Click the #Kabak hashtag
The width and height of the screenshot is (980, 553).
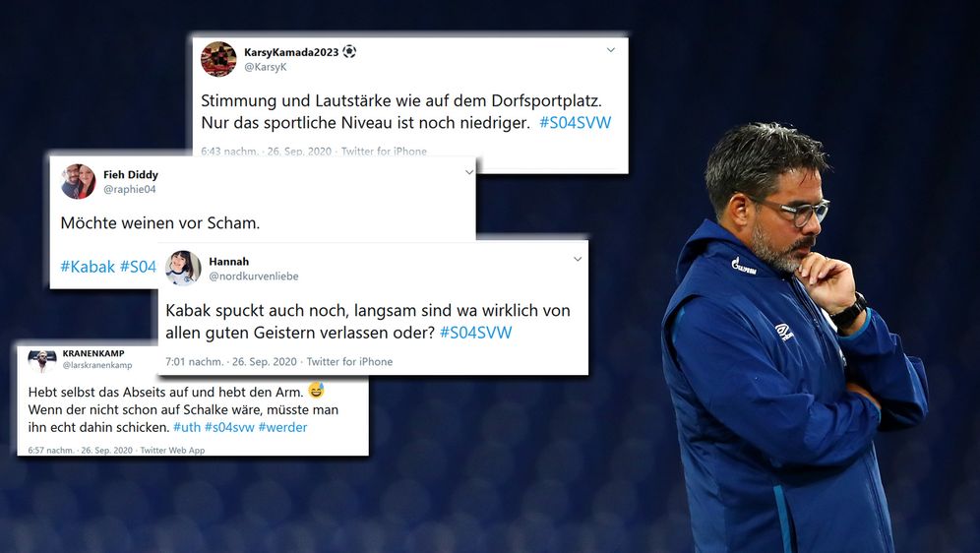(x=88, y=267)
